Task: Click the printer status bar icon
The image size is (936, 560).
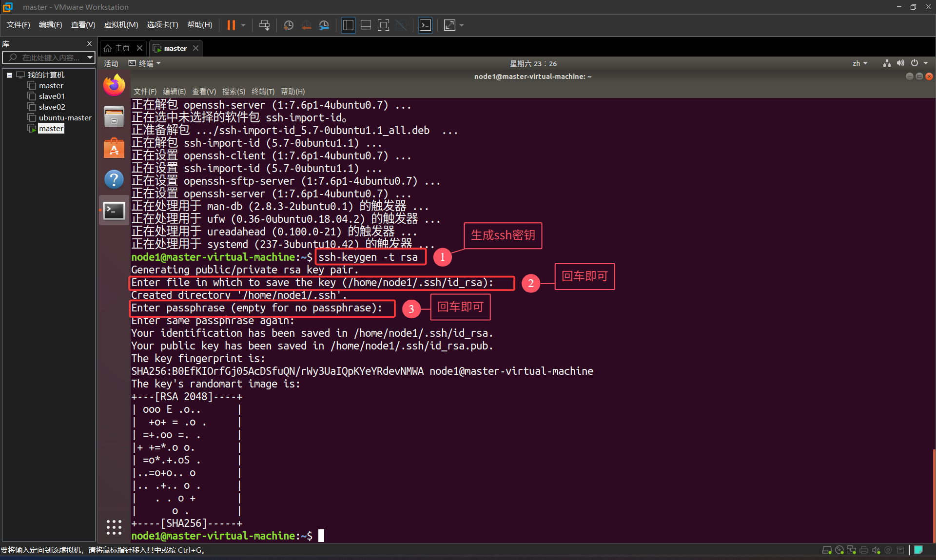Action: (864, 550)
